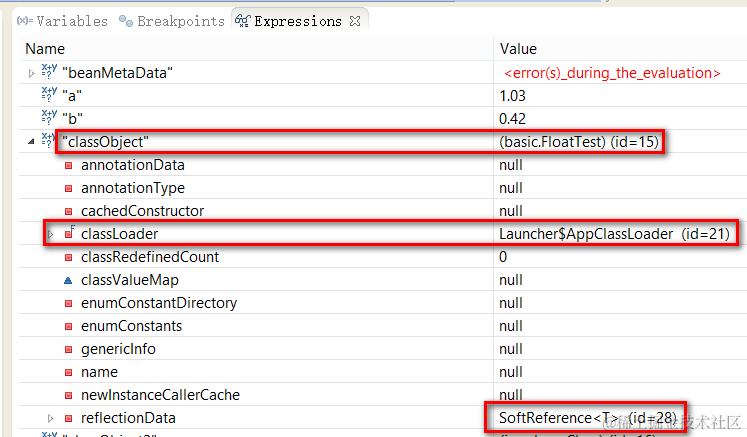747x437 pixels.
Task: Click the SoftReference<T> (id=28) value
Action: tap(588, 418)
